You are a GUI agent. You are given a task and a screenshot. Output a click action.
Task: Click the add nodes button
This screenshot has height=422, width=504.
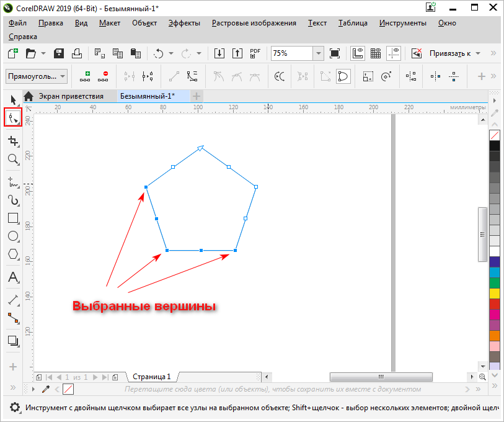pyautogui.click(x=87, y=76)
